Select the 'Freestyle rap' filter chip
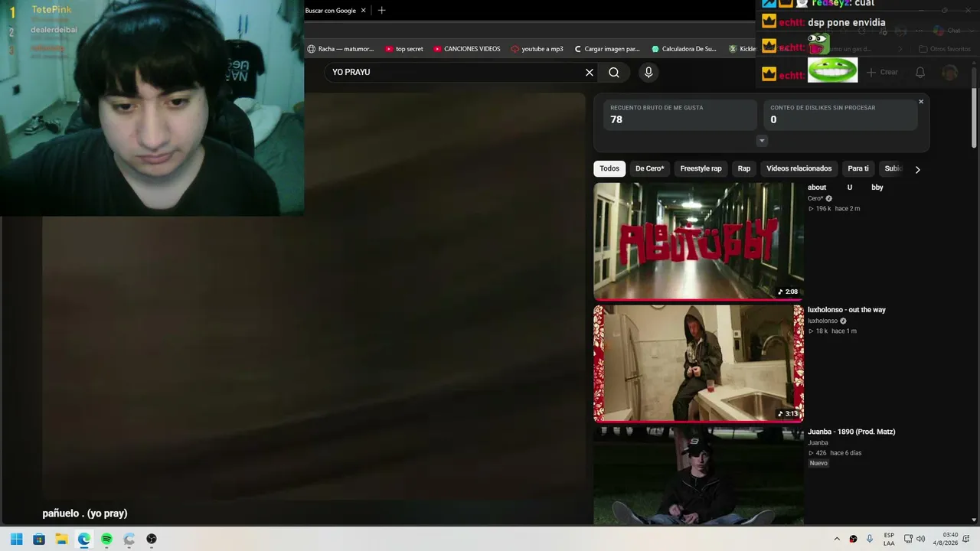Screen dimensions: 980x551 [x=701, y=169]
